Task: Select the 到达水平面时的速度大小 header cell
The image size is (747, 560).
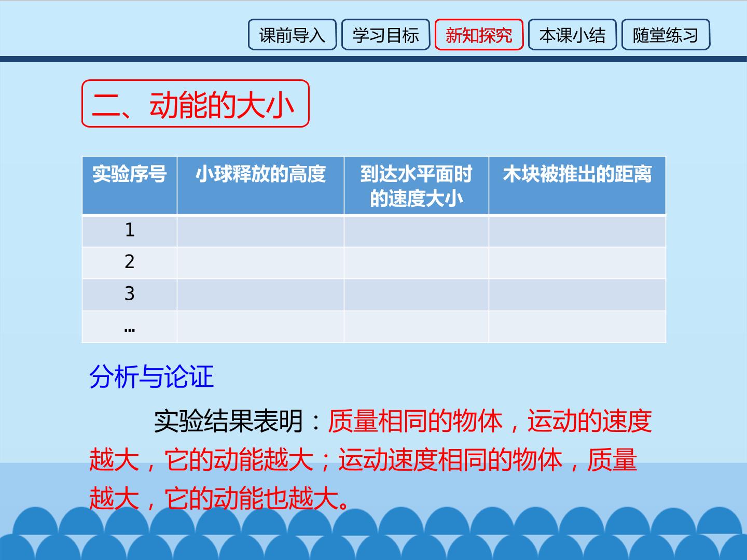Action: point(417,185)
